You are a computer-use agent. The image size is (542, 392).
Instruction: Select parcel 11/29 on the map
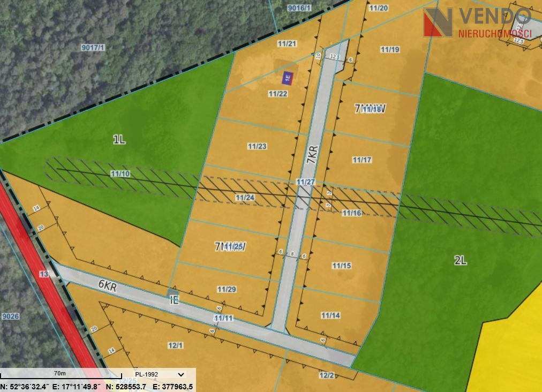[x=227, y=289]
